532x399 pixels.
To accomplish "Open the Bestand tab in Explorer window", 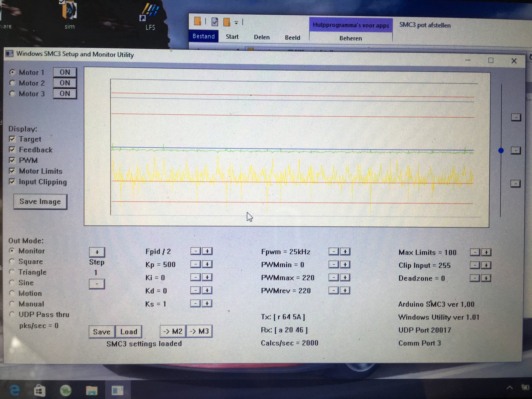I will coord(203,36).
